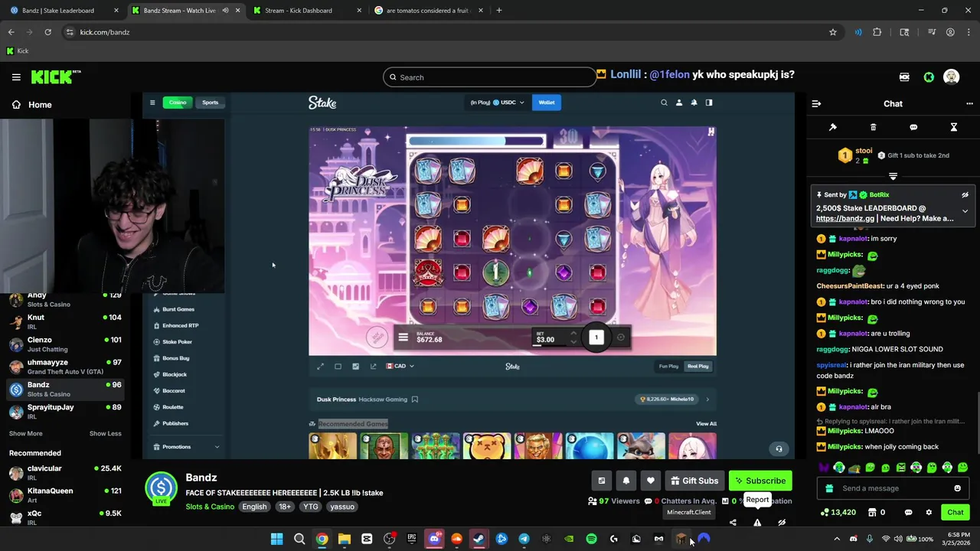This screenshot has width=980, height=551.
Task: Click the kick.com/bandz address bar
Action: (444, 32)
